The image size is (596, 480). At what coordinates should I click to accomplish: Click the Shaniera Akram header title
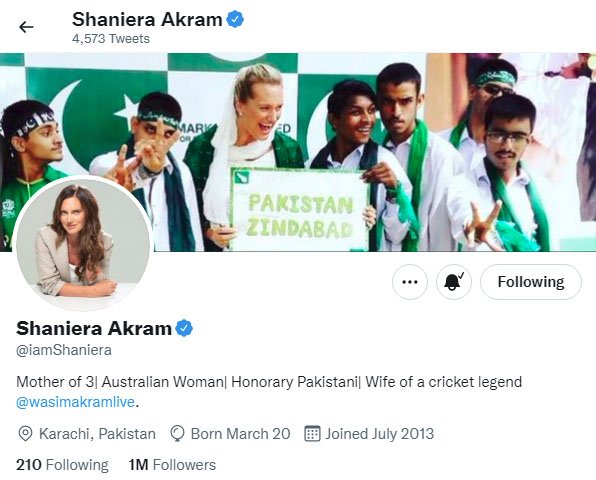tap(147, 19)
